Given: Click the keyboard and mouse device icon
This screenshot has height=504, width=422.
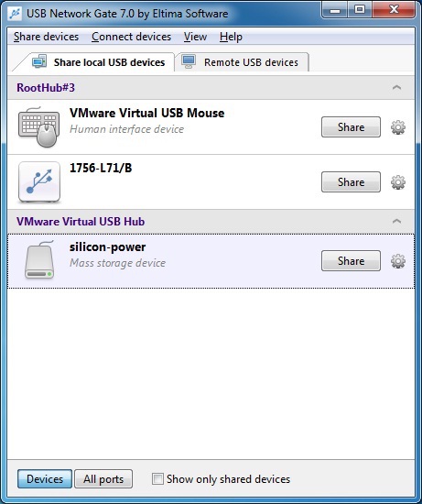Looking at the screenshot, I should point(39,127).
